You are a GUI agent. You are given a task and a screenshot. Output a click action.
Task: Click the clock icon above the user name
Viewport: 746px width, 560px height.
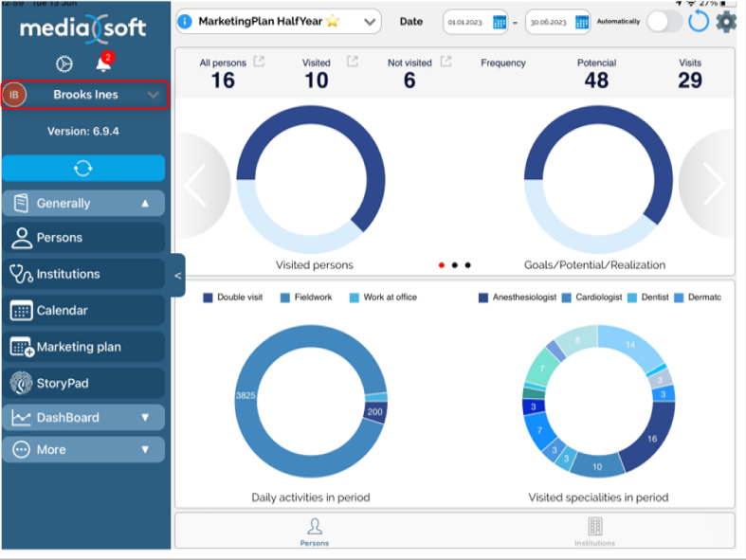point(64,64)
